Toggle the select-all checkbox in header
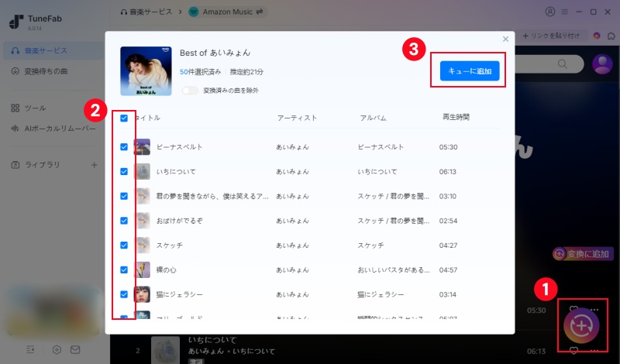Viewport: 620px width, 364px height. [124, 118]
